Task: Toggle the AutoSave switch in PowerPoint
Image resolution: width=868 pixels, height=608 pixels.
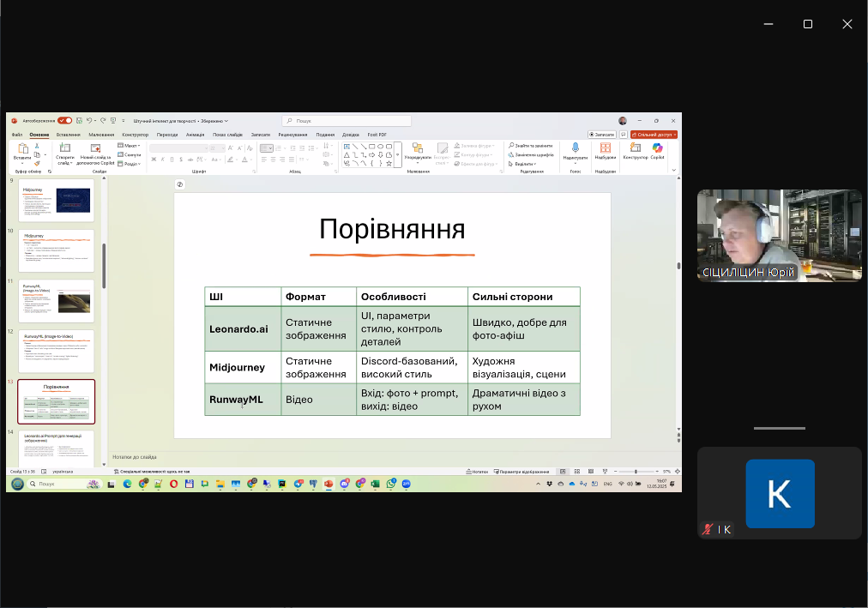Action: tap(65, 121)
